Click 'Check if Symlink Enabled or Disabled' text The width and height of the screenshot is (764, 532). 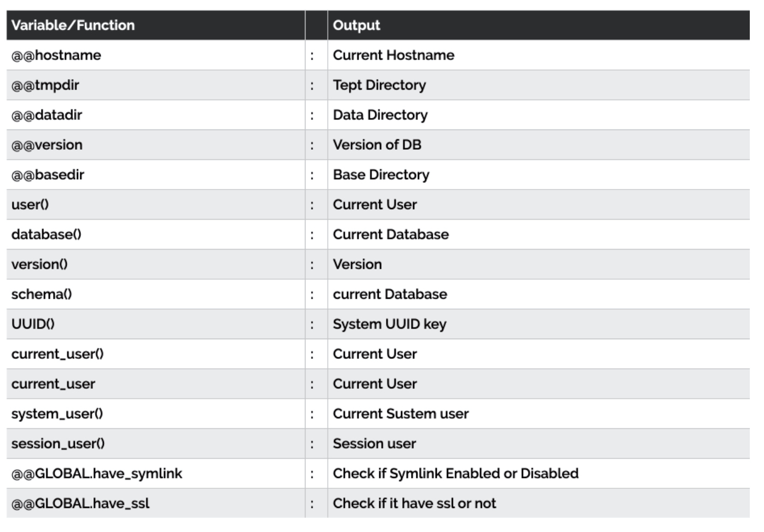click(x=456, y=474)
